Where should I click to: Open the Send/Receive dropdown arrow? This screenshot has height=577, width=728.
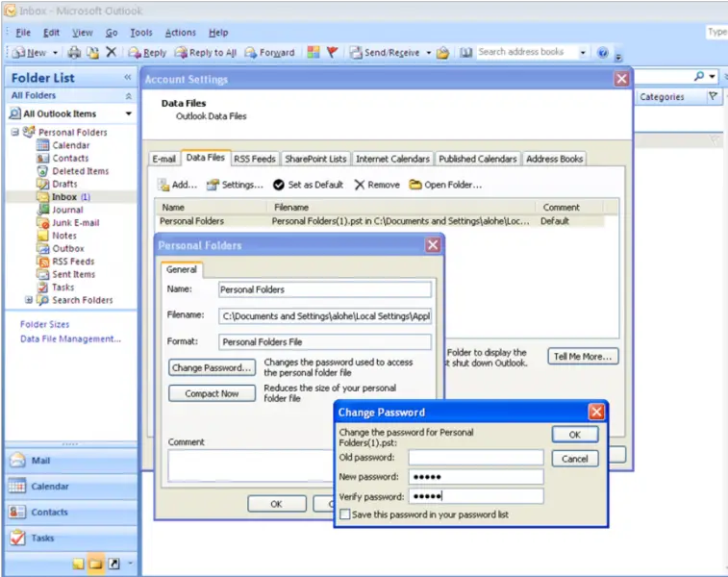[x=429, y=53]
